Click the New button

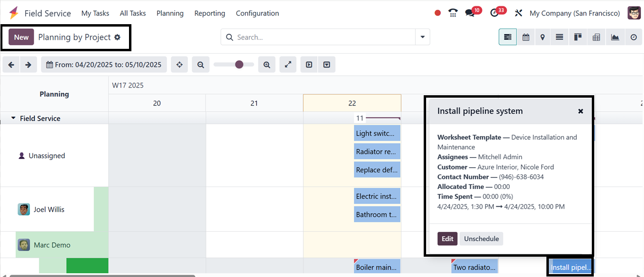tap(21, 37)
